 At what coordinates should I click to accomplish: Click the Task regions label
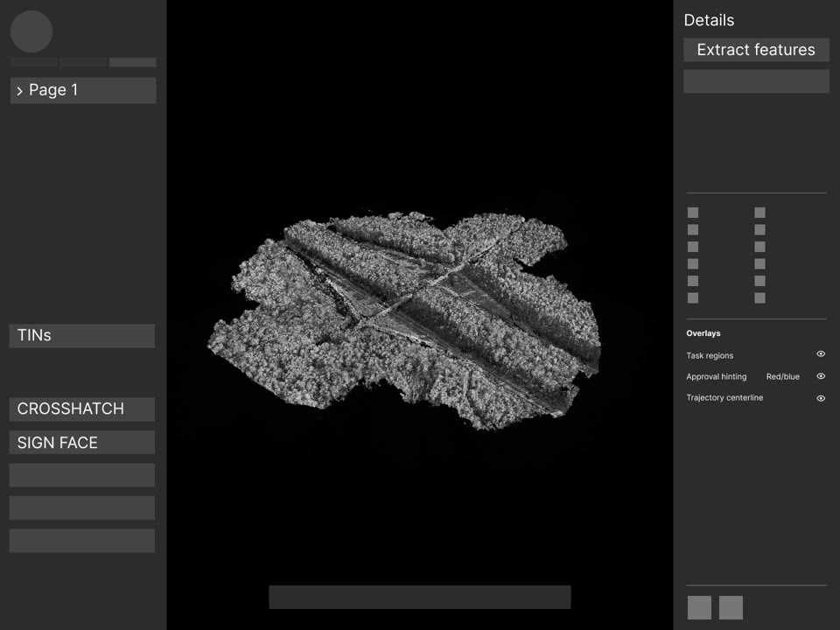tap(710, 356)
